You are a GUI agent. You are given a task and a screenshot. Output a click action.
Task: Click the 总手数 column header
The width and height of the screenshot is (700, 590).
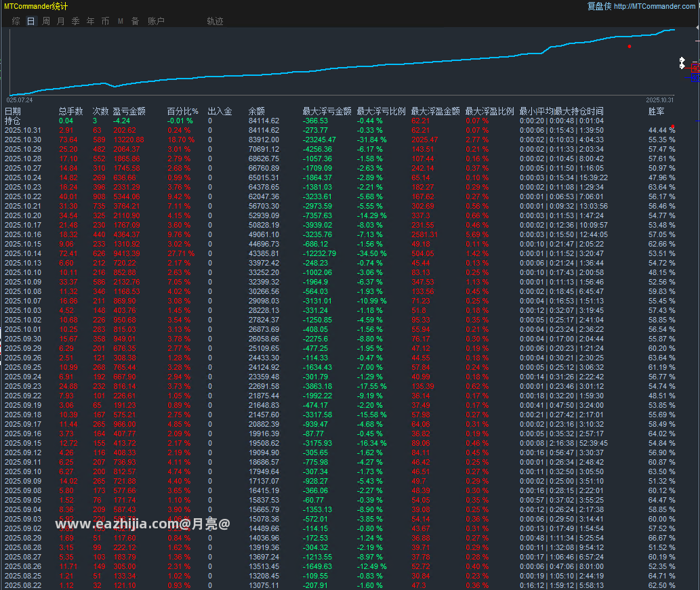click(71, 111)
